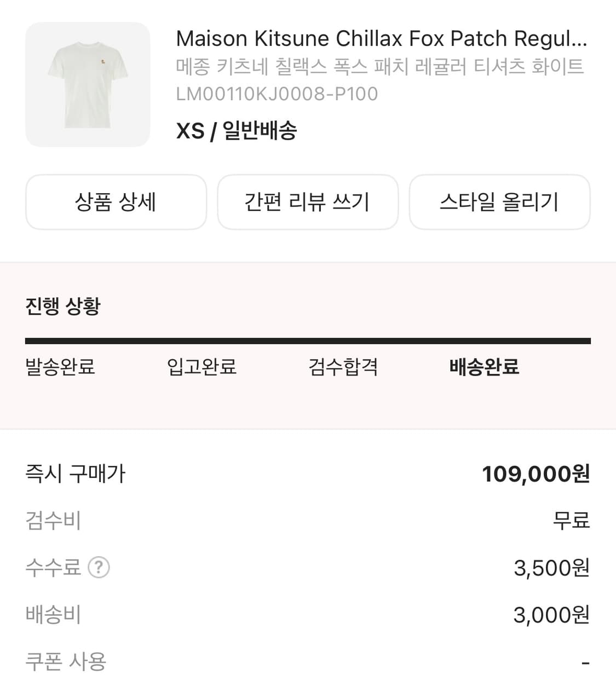Tap the bold 배송완료 status step

coord(484,367)
